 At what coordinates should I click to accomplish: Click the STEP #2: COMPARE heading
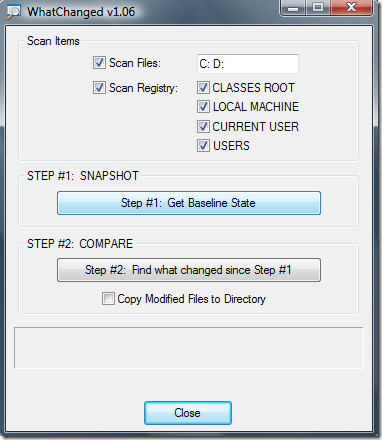[80, 244]
